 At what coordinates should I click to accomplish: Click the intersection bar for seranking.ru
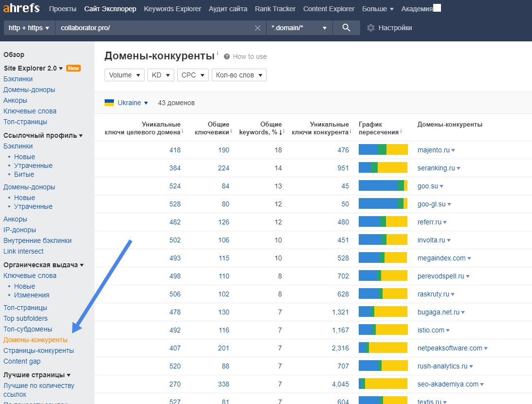383,168
